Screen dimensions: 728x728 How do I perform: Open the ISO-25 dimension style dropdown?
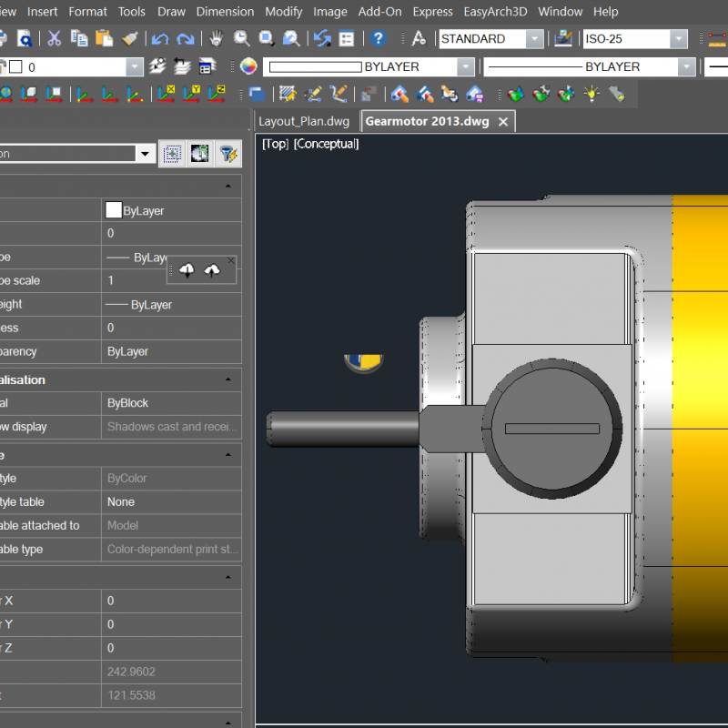[x=679, y=39]
